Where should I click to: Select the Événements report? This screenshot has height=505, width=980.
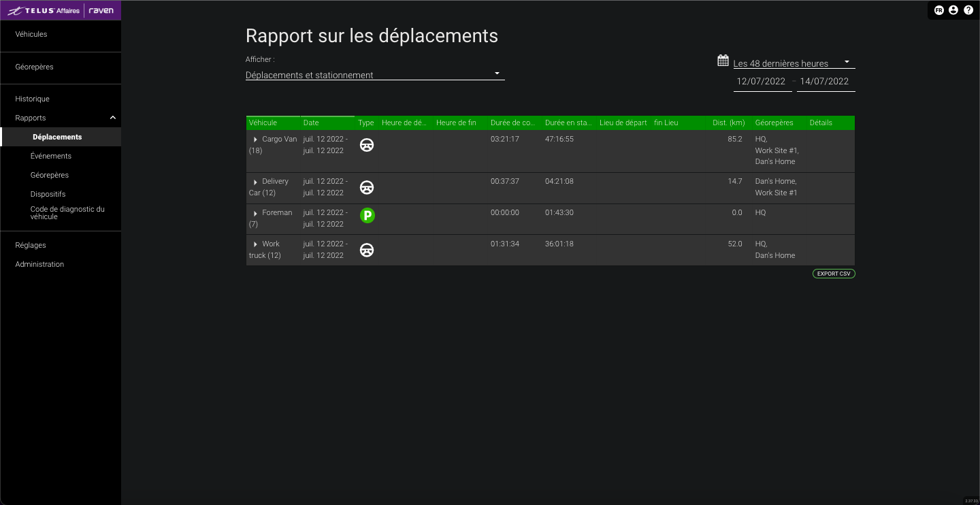(x=51, y=156)
